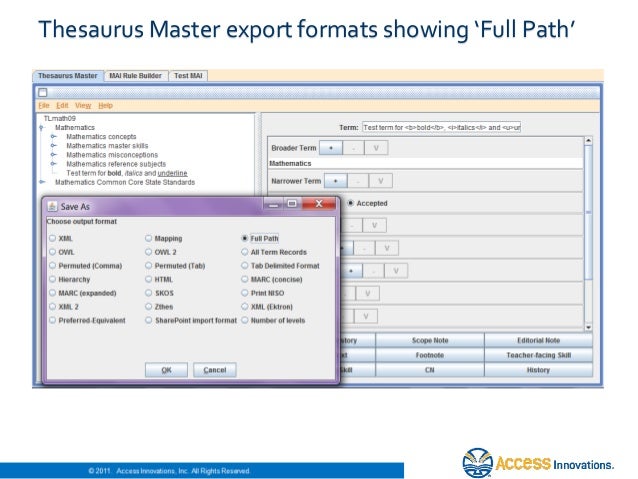
Task: Click the minus button for Broader Term
Action: [x=353, y=148]
